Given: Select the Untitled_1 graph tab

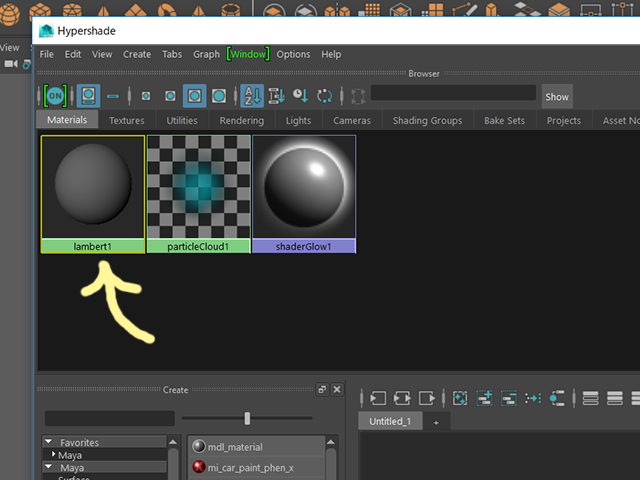Looking at the screenshot, I should (x=390, y=421).
